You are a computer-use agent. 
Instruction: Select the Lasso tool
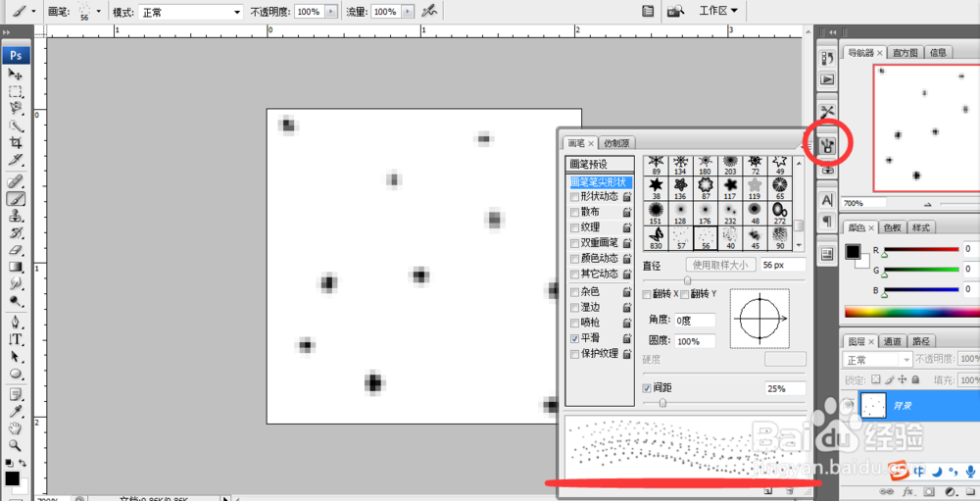16,109
